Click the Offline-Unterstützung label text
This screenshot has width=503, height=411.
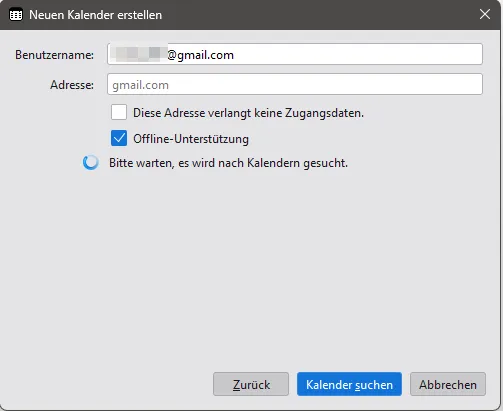191,139
